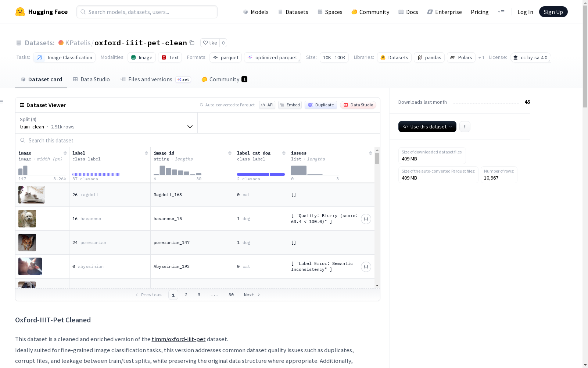The image size is (588, 368).
Task: Open Data Studio from the viewer header button
Action: [358, 105]
